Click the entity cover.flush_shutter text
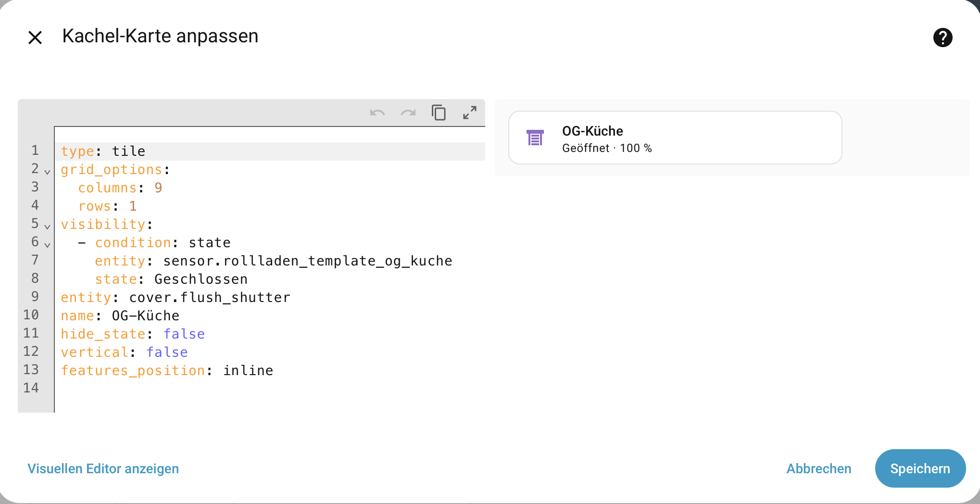 pyautogui.click(x=210, y=298)
